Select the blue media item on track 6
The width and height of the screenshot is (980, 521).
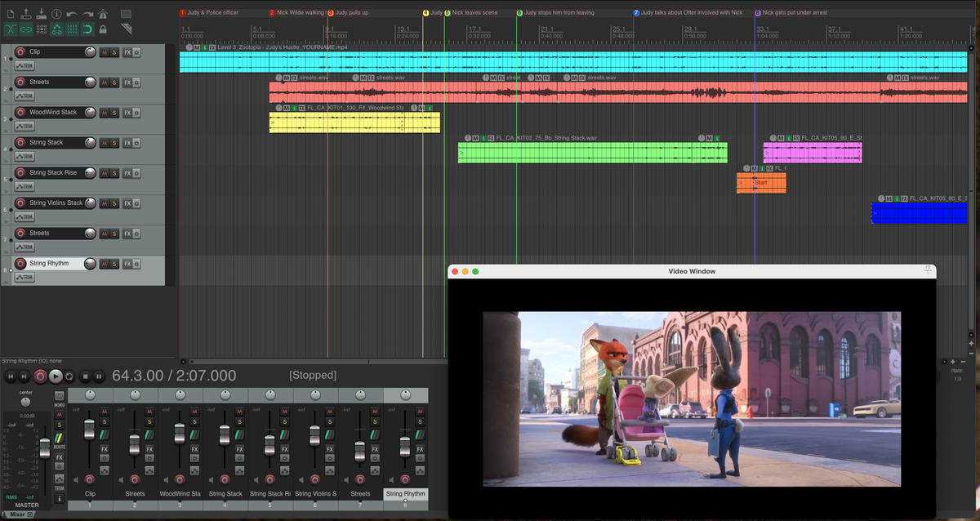pyautogui.click(x=920, y=213)
